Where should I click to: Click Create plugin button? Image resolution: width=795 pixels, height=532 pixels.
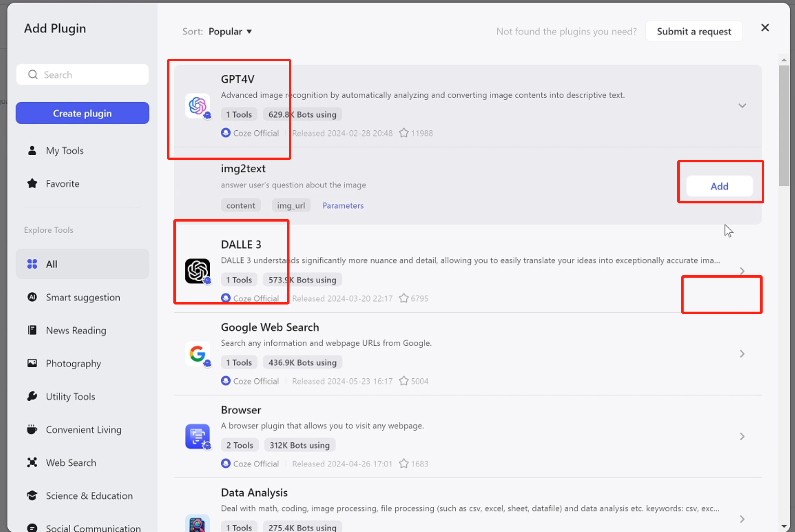pos(82,113)
